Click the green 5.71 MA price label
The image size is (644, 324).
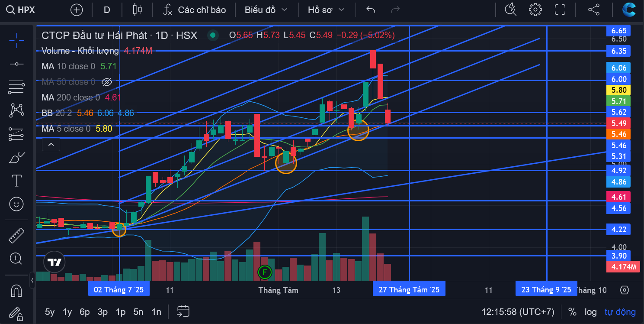click(x=618, y=101)
